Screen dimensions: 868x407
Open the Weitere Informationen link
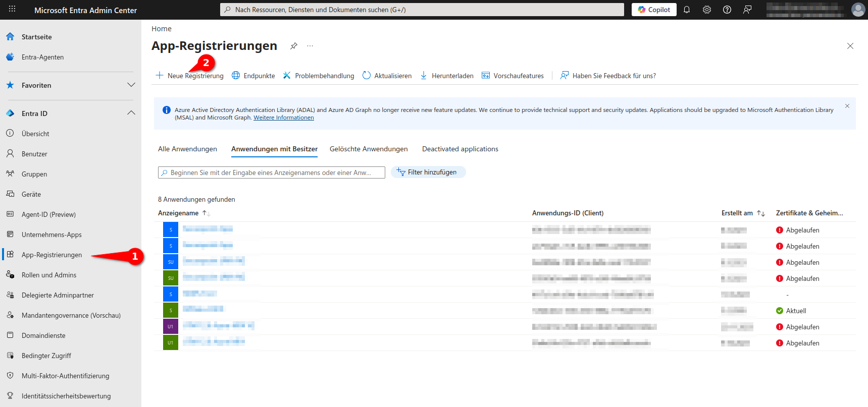point(283,118)
